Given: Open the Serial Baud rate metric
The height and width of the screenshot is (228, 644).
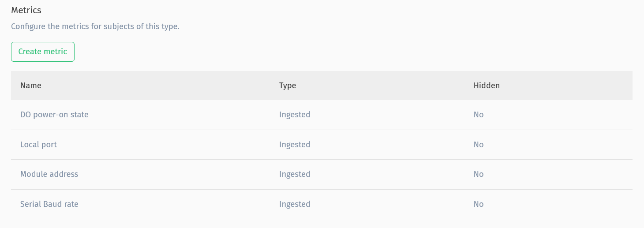Looking at the screenshot, I should click(49, 204).
